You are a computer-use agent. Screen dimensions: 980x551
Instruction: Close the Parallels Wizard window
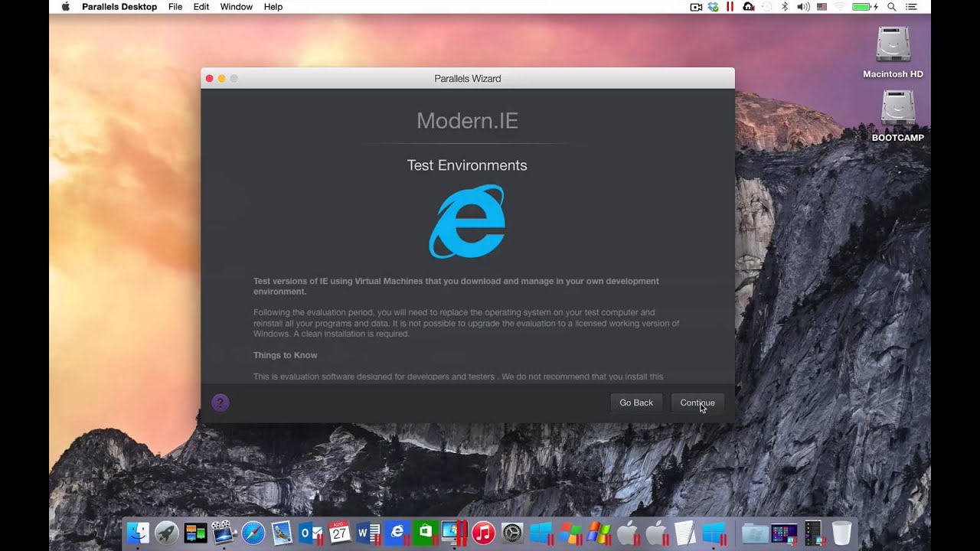209,78
